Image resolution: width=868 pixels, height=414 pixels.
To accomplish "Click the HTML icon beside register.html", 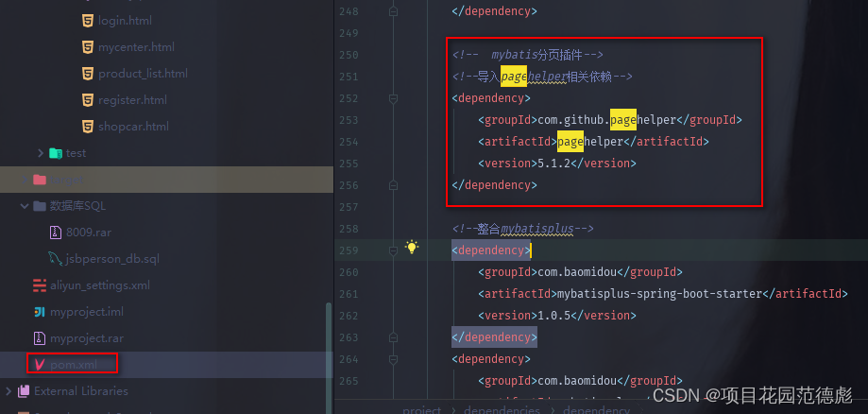I will [87, 100].
